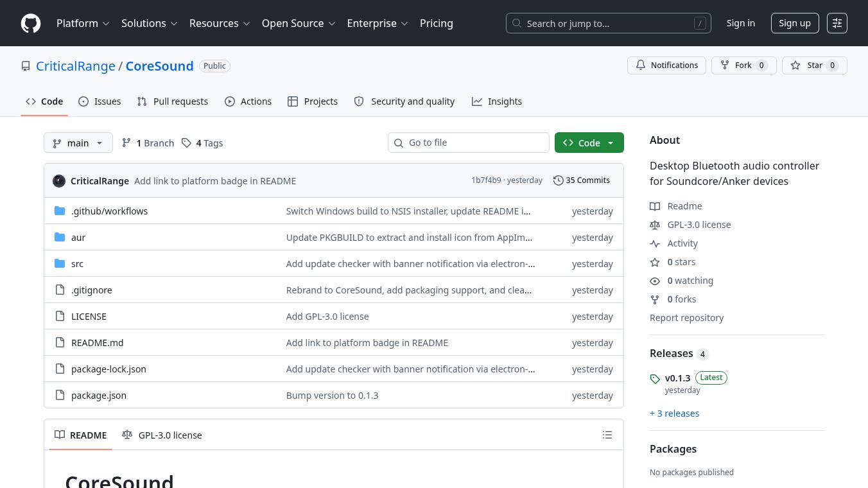The width and height of the screenshot is (868, 488).
Task: Fork the CoreSound repository
Action: tap(744, 65)
